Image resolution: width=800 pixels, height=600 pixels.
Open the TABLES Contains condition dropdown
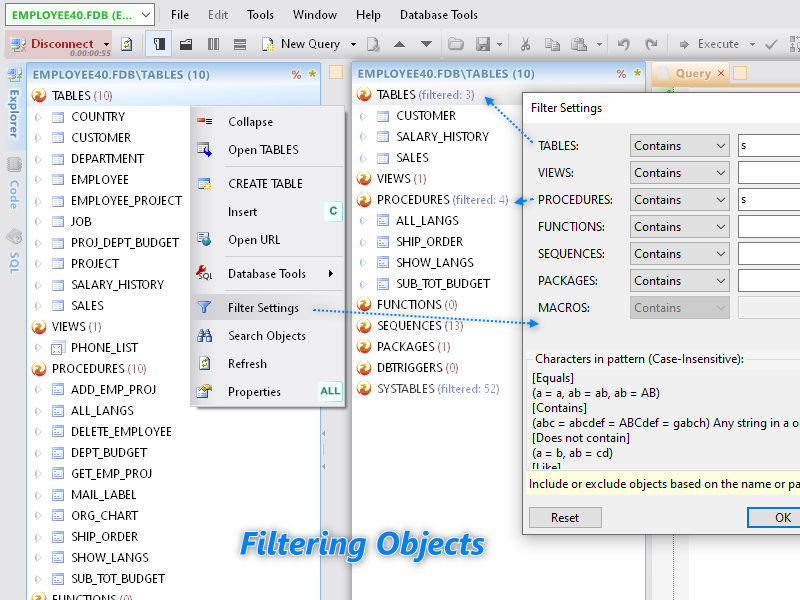tap(680, 145)
